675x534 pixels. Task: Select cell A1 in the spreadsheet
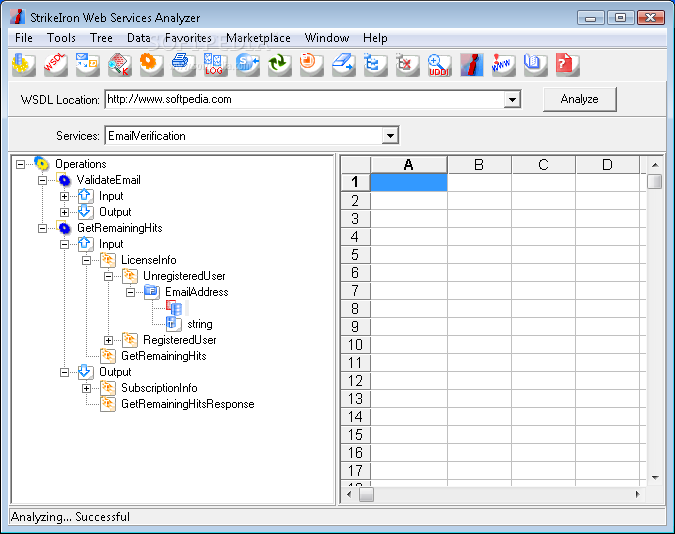(409, 182)
